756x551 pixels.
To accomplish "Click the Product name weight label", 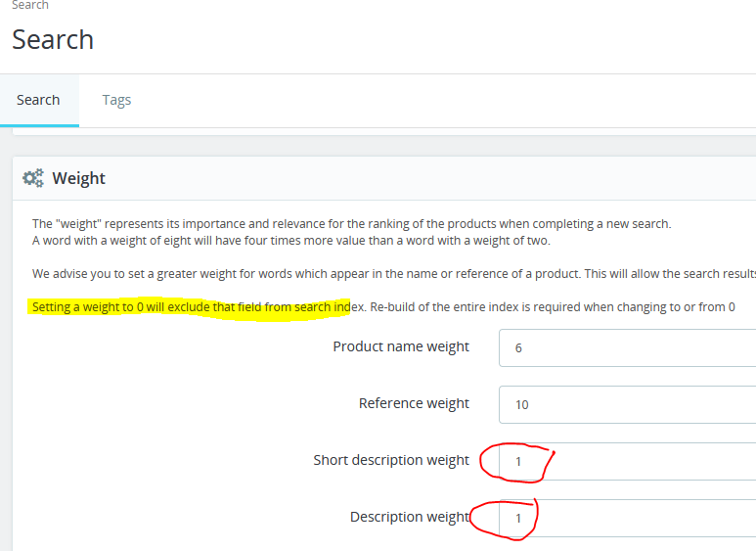I will pos(401,346).
